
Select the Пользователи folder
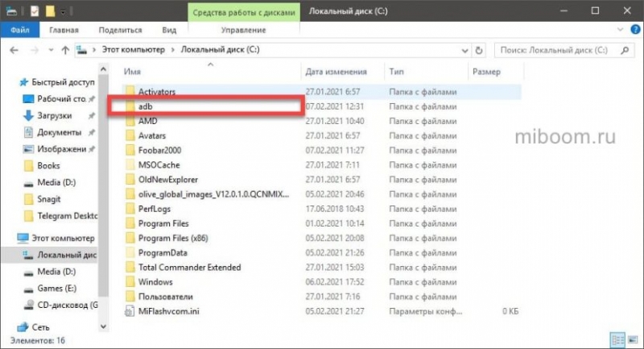(165, 297)
